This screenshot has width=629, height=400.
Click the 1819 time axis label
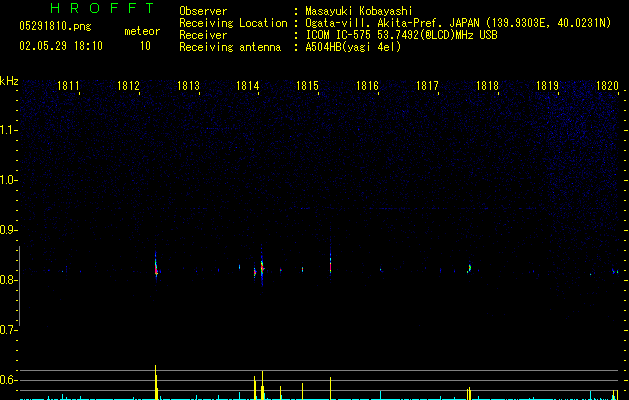point(547,86)
